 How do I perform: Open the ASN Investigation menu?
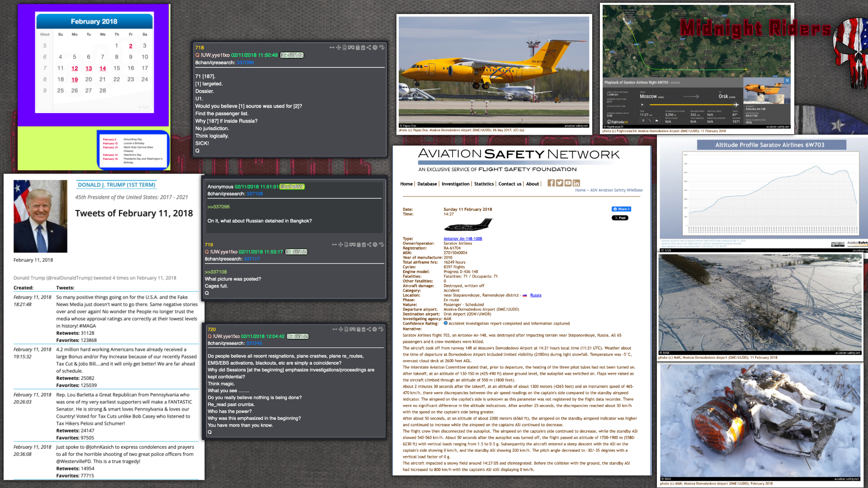click(456, 184)
